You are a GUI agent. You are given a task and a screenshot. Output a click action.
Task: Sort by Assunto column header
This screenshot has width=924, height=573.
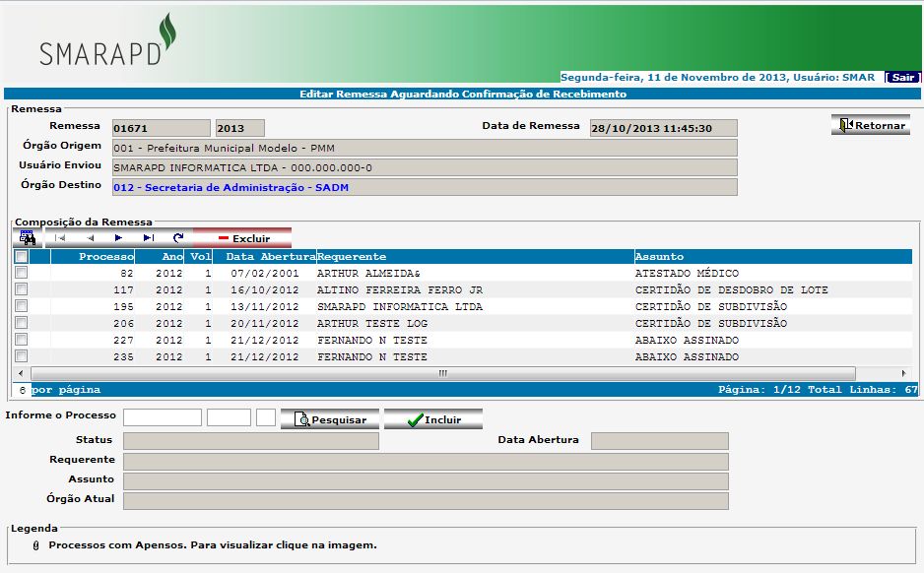[773, 256]
